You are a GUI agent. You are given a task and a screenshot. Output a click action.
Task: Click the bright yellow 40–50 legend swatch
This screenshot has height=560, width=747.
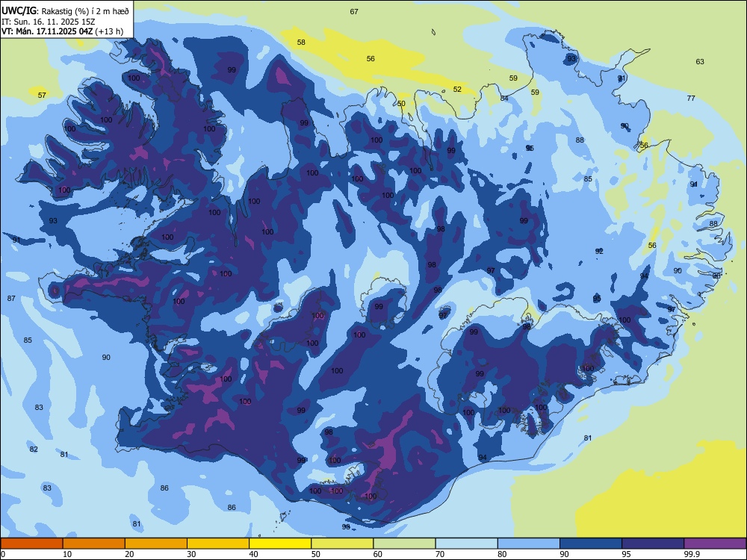[x=280, y=544]
